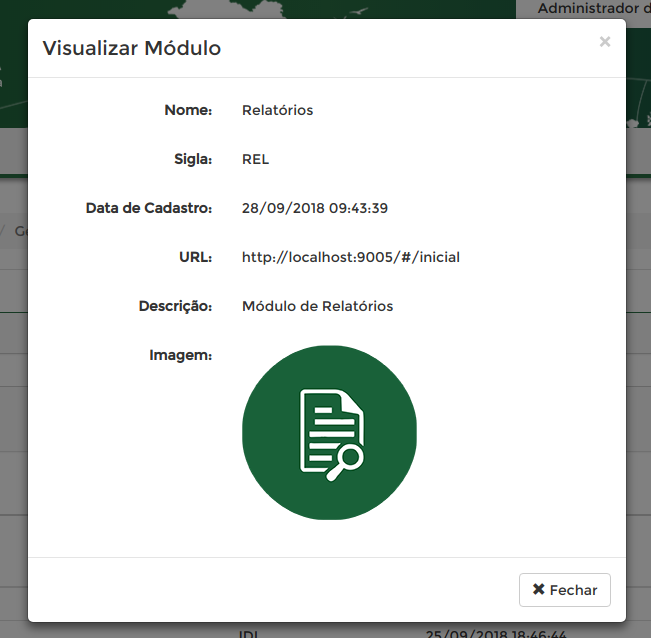The image size is (651, 638).
Task: Close the Visualizar Módulo dialog with the X
Action: tap(604, 42)
